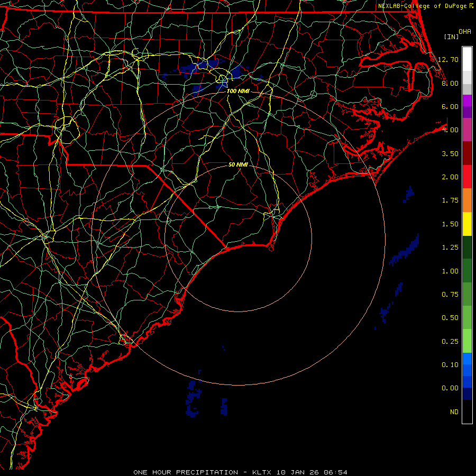Screen dimensions: 476x476
Task: Select the 0.25 legend value
Action: pos(450,342)
